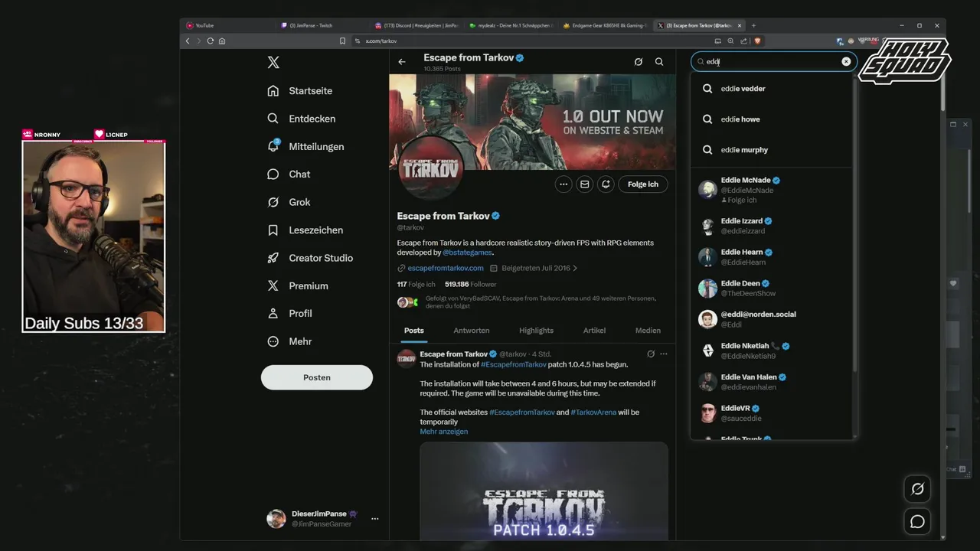Select Artikel tab

(594, 331)
